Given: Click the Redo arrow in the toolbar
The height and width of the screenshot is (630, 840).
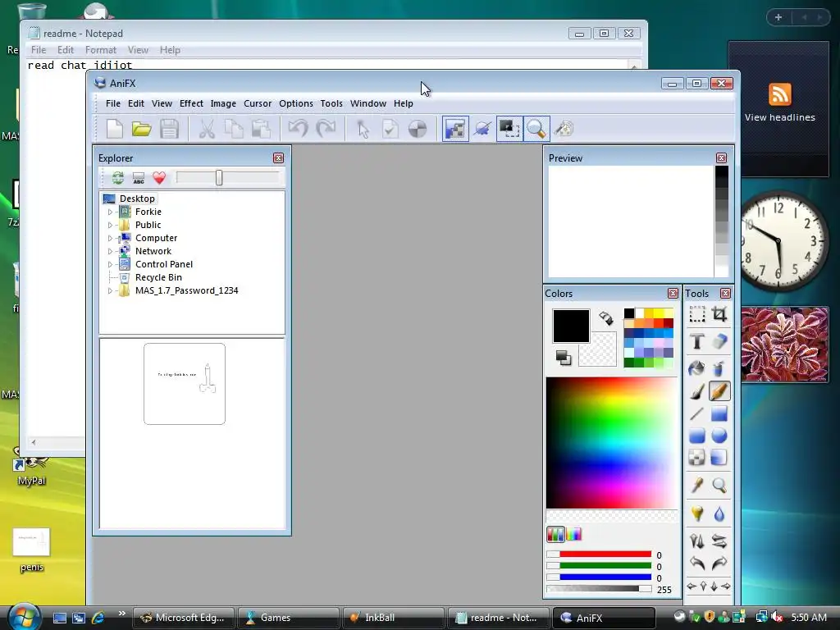Looking at the screenshot, I should (x=326, y=129).
